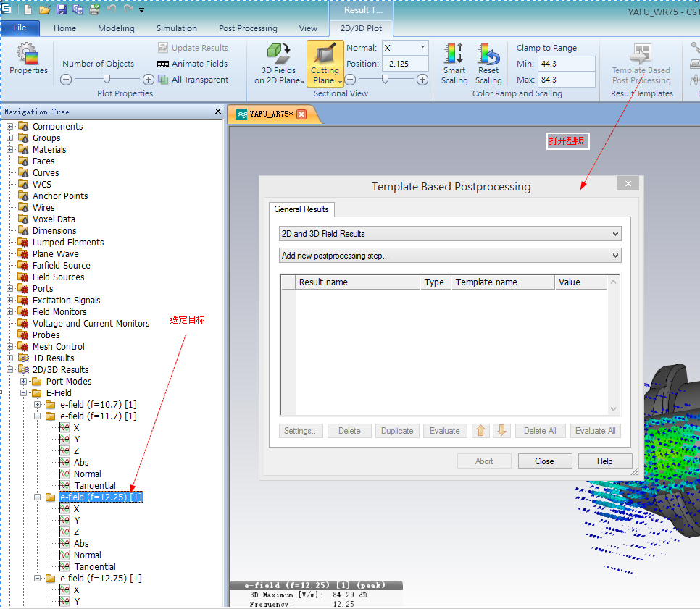Switch to the Modeling ribbon tab
The image size is (700, 609).
[116, 28]
